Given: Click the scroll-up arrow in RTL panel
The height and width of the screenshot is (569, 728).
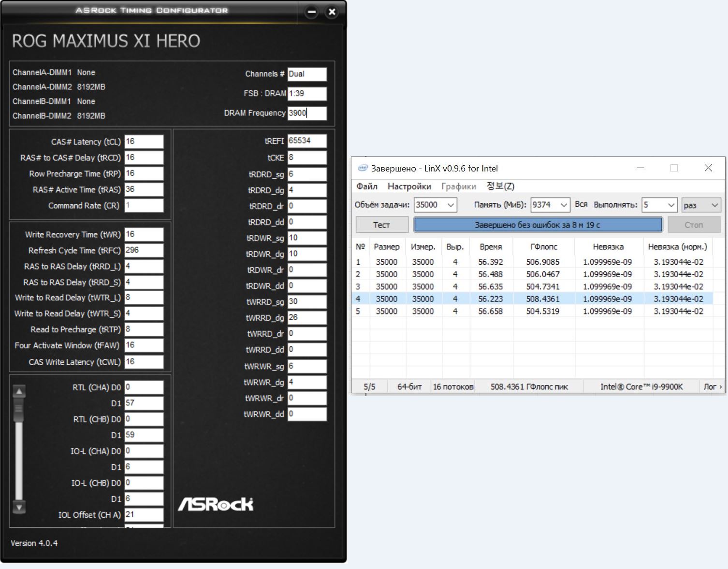Looking at the screenshot, I should click(x=19, y=392).
